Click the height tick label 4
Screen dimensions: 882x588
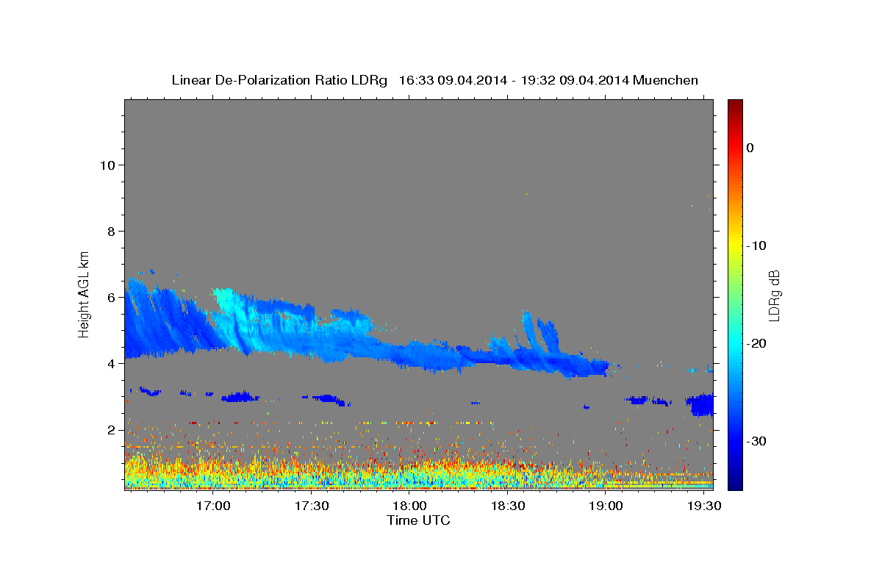(x=112, y=363)
